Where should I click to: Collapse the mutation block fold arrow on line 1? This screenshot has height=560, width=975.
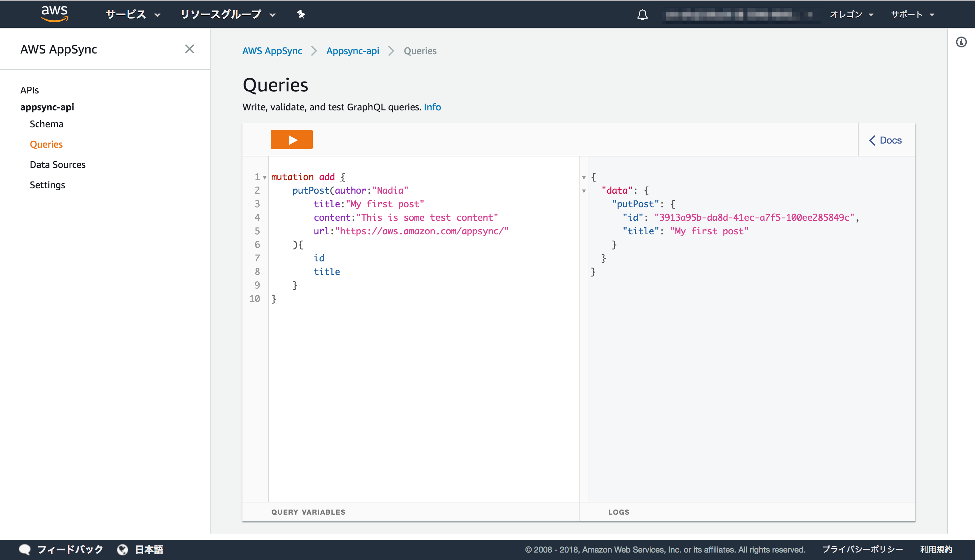(x=264, y=177)
